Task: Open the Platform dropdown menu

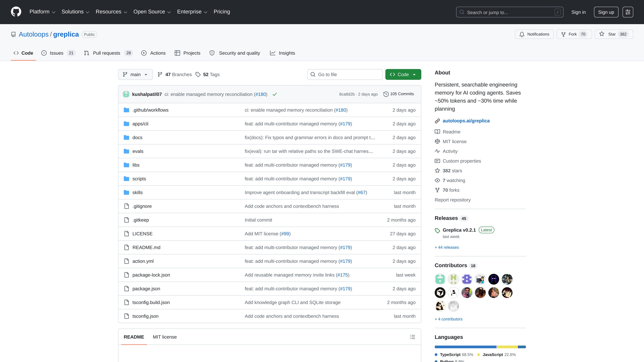Action: pos(42,12)
